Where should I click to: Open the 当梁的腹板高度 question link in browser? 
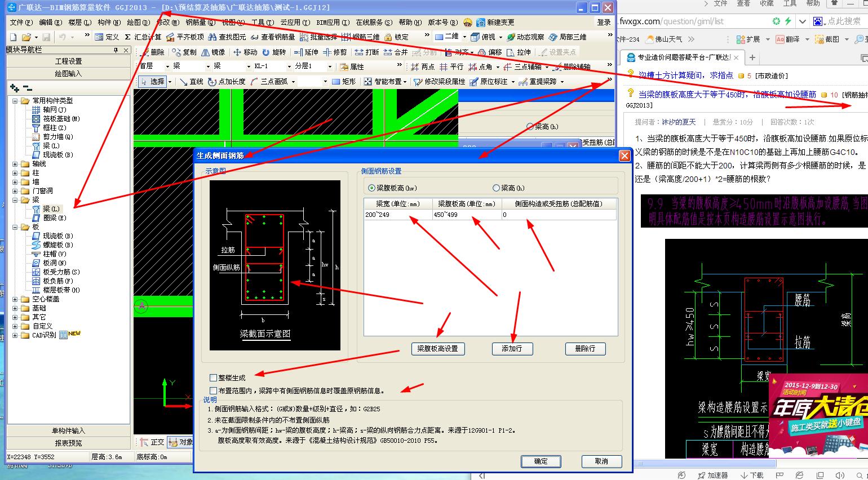coord(727,95)
